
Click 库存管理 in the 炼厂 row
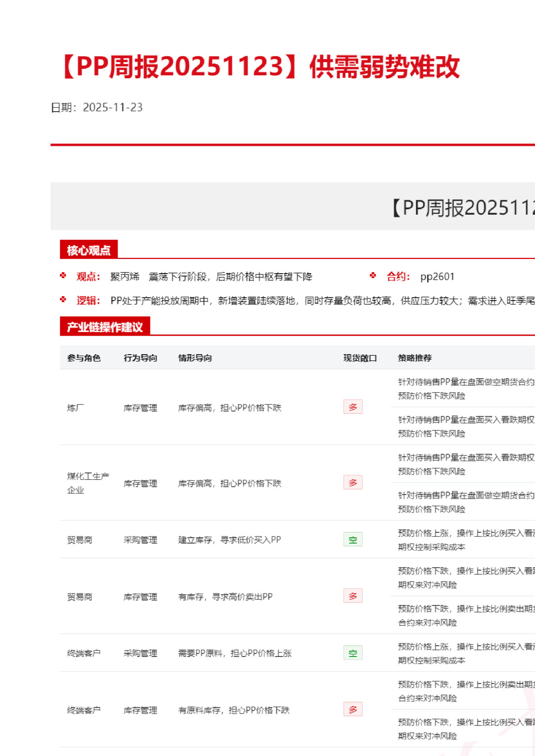click(x=141, y=408)
